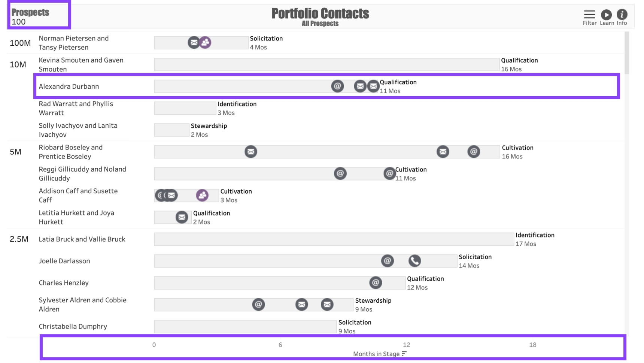Click the Rad Warratt and Phyllis Warratt name

pos(76,108)
